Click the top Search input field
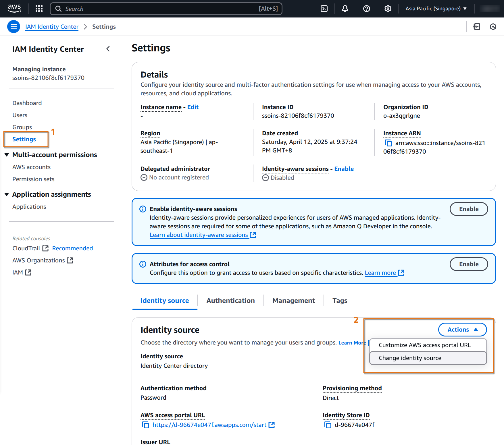Image resolution: width=504 pixels, height=445 pixels. 166,9
